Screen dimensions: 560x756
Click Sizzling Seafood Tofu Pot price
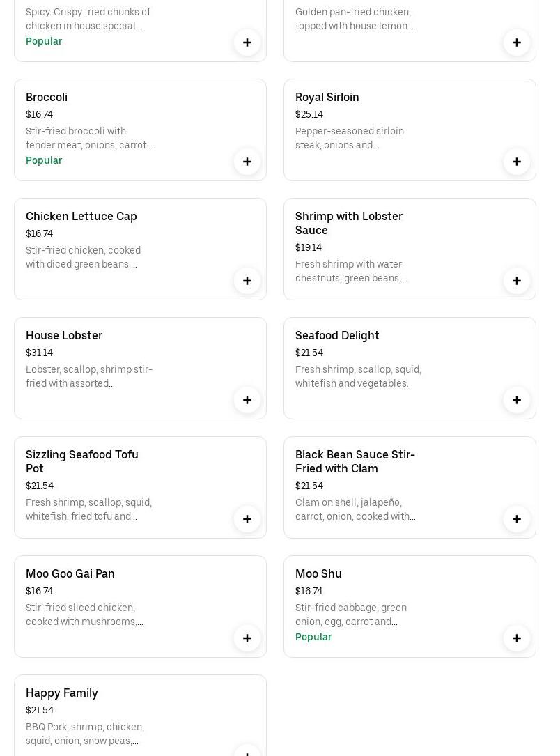[40, 486]
